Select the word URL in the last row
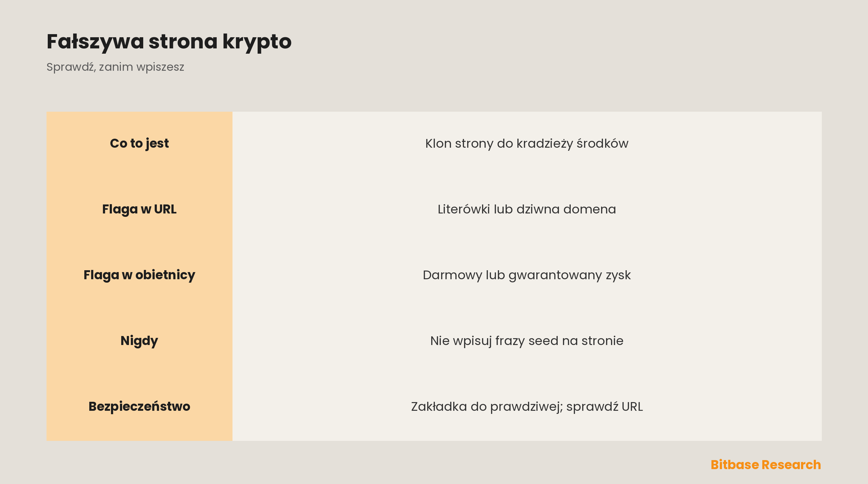This screenshot has height=484, width=868. click(632, 406)
